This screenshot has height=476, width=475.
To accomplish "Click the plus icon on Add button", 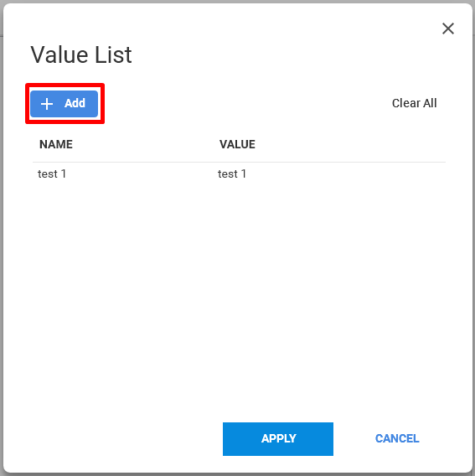I will 47,104.
